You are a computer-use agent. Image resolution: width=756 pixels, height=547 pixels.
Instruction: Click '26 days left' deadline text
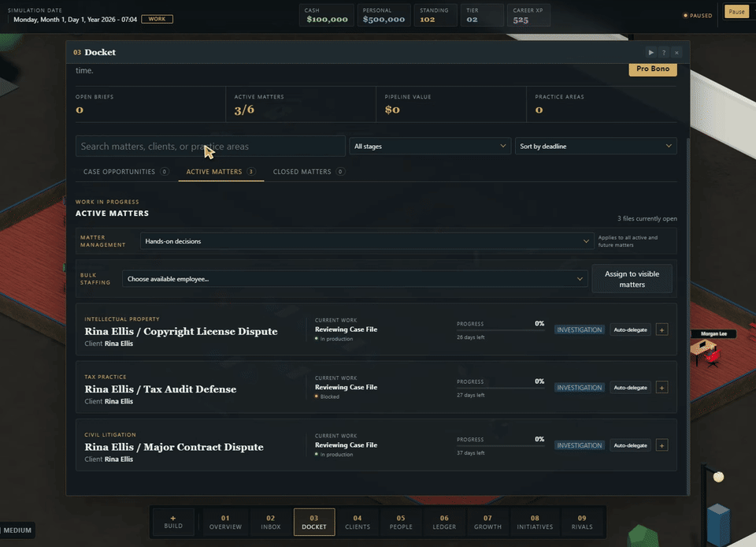[x=471, y=337]
